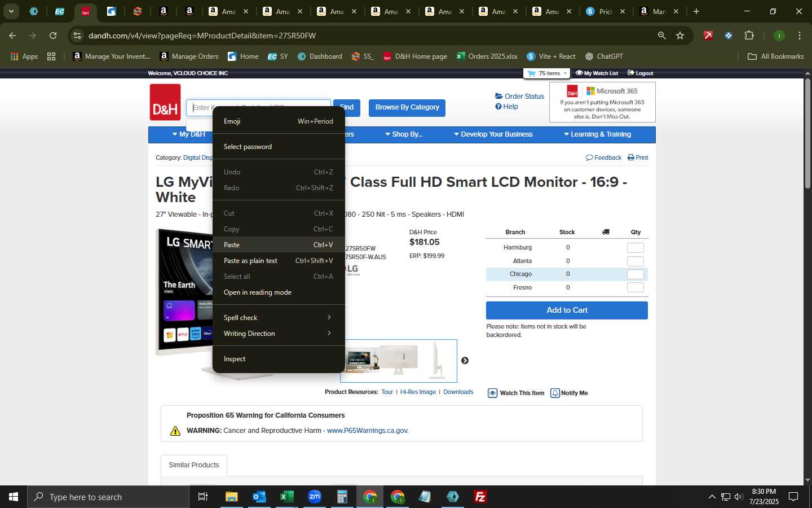The image size is (812, 508).
Task: Select Paste from the context menu
Action: [279, 245]
